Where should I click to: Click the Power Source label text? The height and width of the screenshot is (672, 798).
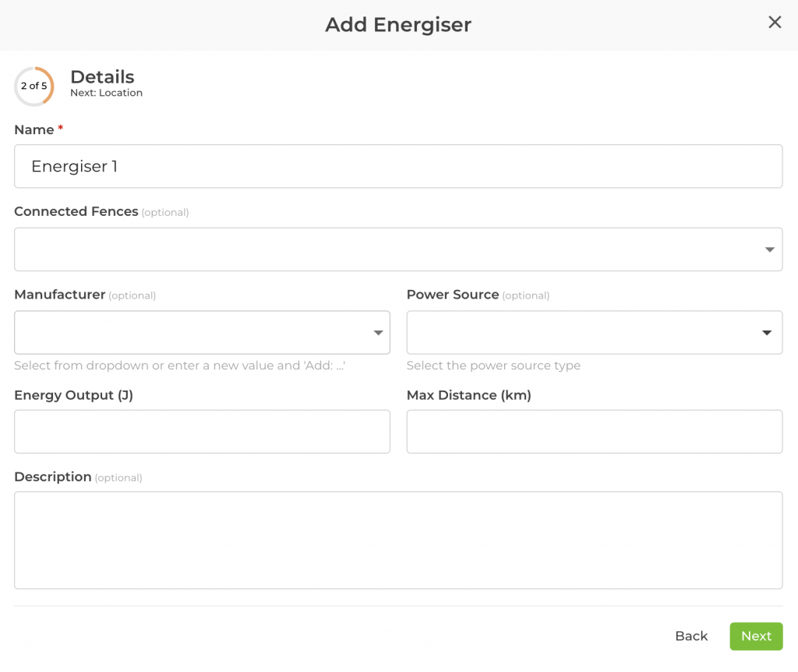pyautogui.click(x=453, y=295)
